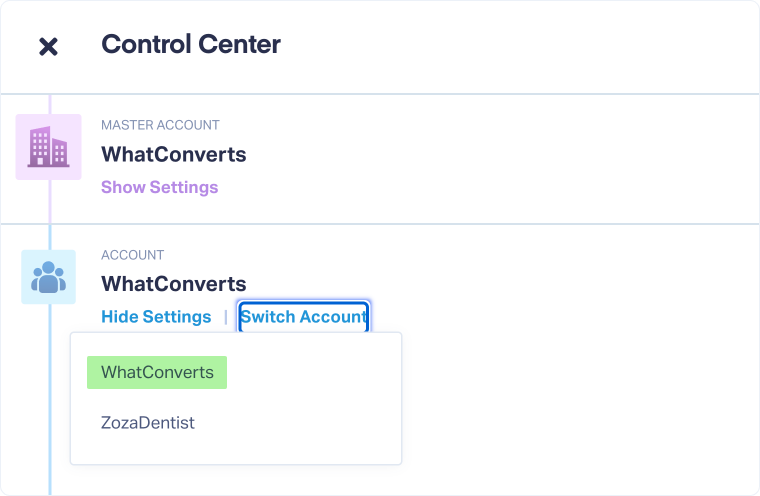Click the ACCOUNT section label
Screen dimensions: 760x496
pos(132,255)
